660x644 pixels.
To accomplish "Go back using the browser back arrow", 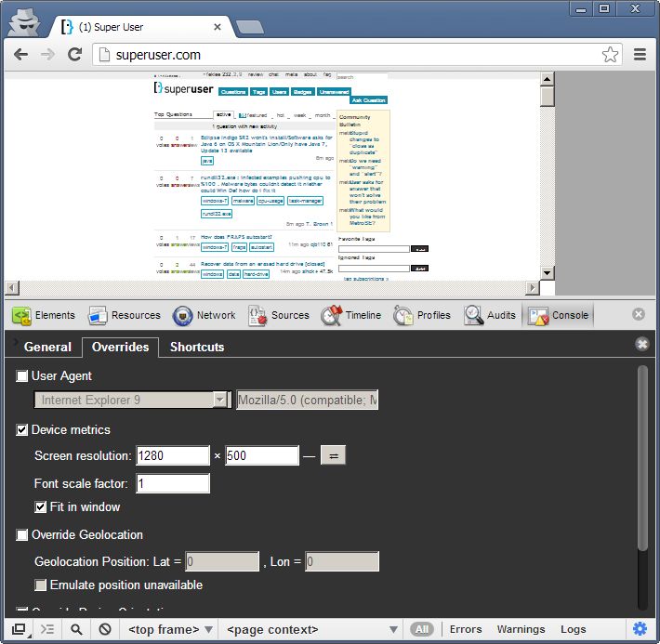I will (20, 54).
